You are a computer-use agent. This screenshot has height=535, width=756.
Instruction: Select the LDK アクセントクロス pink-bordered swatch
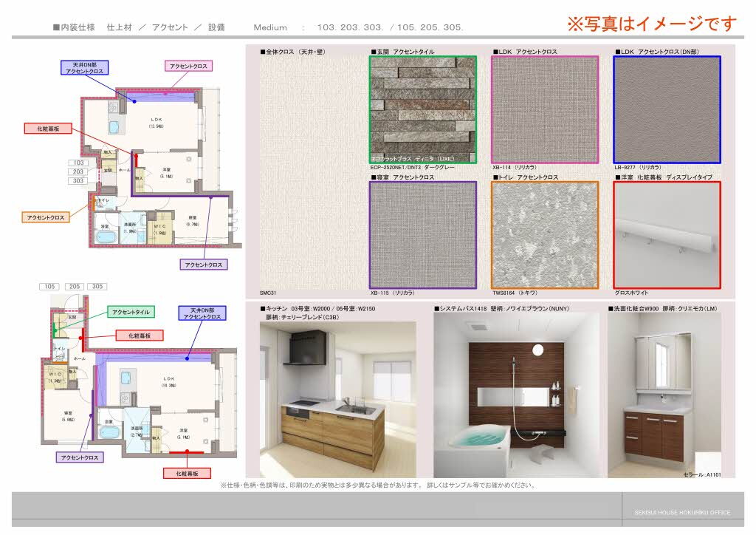tap(545, 109)
